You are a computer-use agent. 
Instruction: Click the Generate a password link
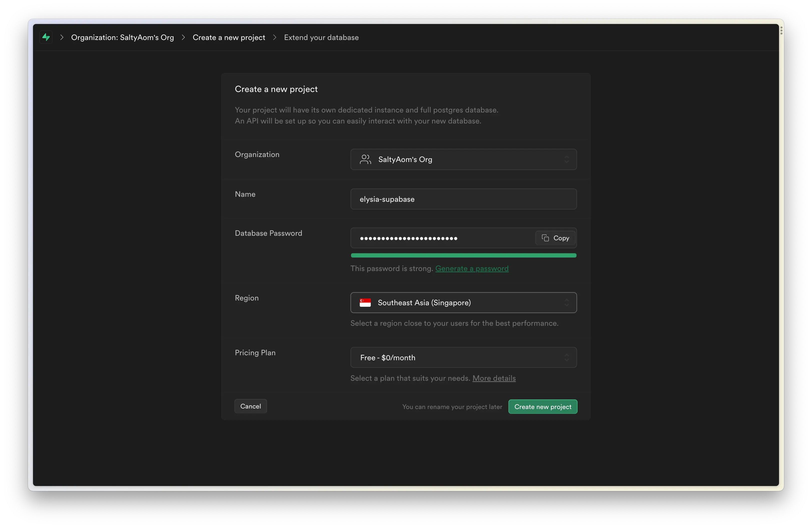(472, 269)
